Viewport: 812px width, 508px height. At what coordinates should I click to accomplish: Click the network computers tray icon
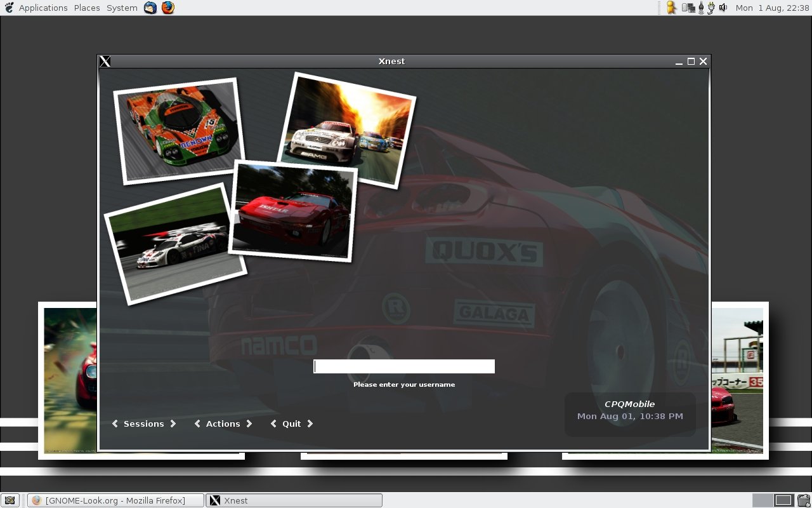coord(688,8)
